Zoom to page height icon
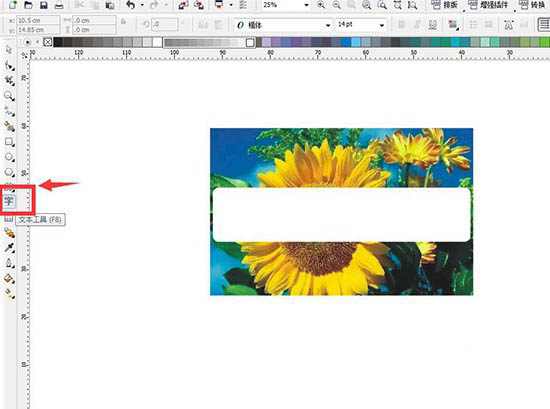 click(413, 5)
